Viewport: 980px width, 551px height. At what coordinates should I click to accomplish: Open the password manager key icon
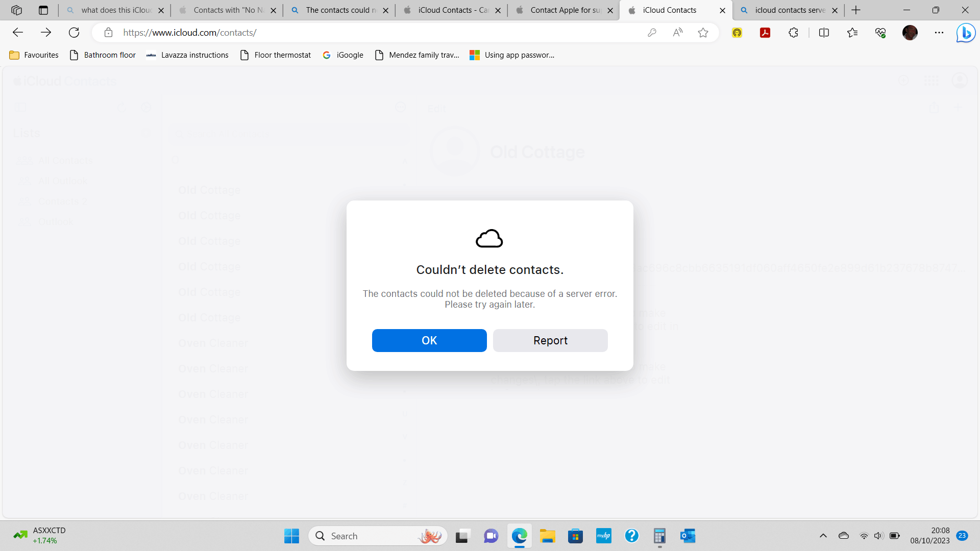pos(652,33)
